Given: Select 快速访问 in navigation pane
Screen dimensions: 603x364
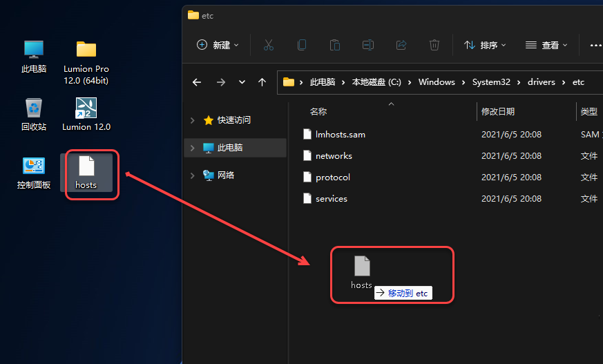Looking at the screenshot, I should pos(234,120).
